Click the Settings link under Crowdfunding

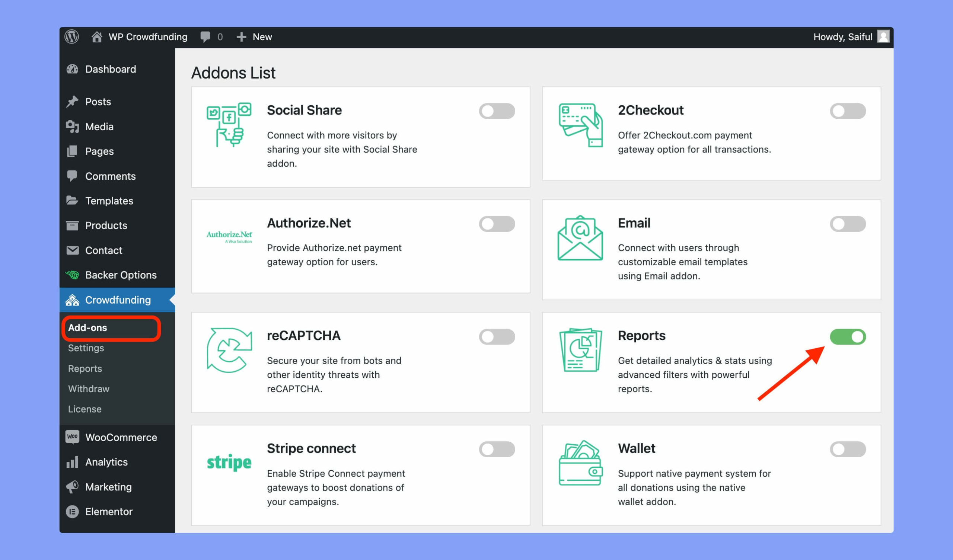point(85,347)
